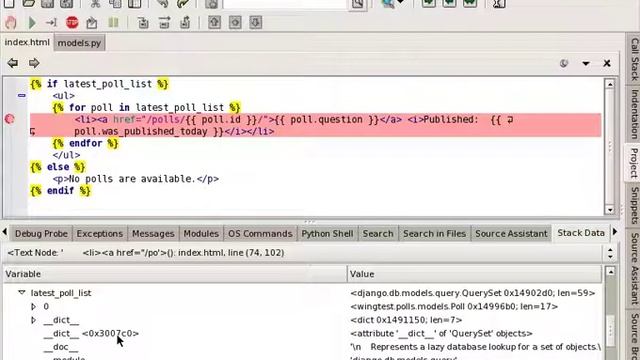Switch to the index.html editor tab
Viewport: 640px width, 360px height.
[x=27, y=42]
